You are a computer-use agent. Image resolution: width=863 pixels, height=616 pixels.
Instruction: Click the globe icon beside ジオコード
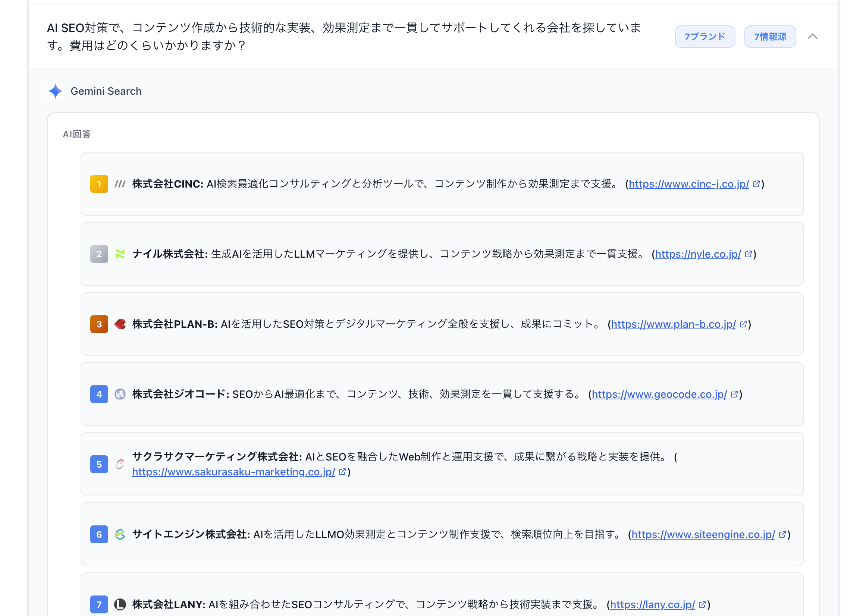[120, 394]
